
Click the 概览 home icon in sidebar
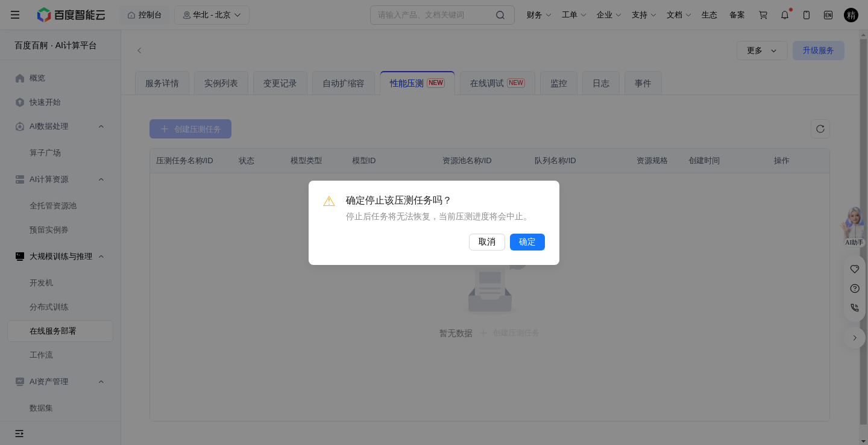tap(20, 78)
